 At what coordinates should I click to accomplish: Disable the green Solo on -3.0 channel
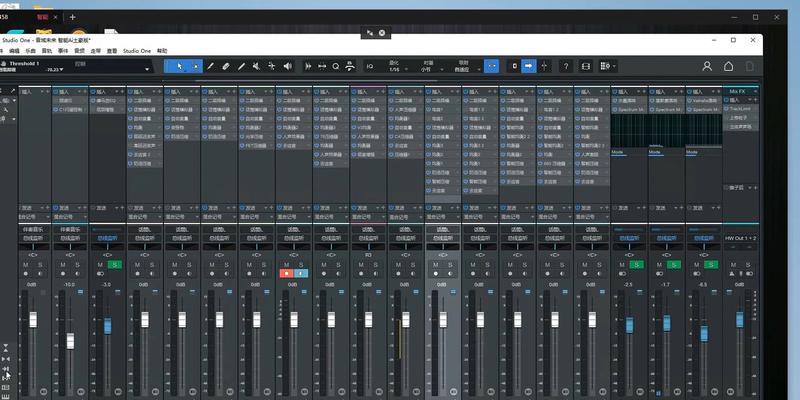coord(115,265)
